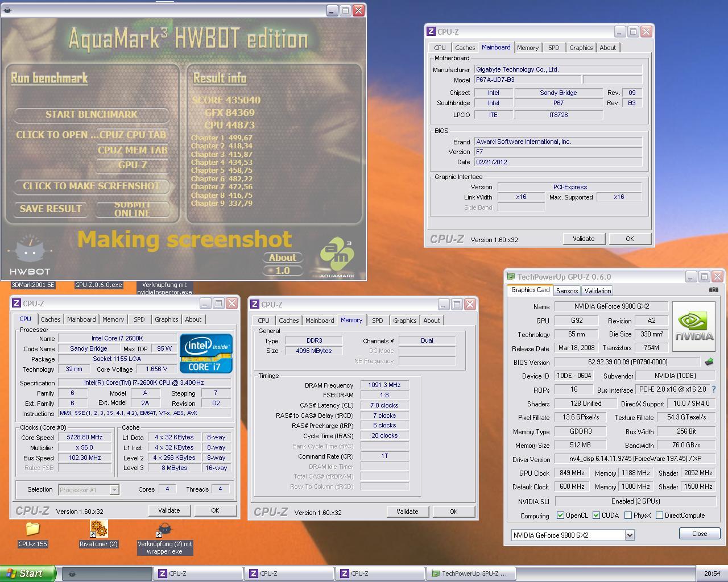Click SUBMIT ONLINE in AquaMark
The image size is (728, 582).
(x=133, y=209)
